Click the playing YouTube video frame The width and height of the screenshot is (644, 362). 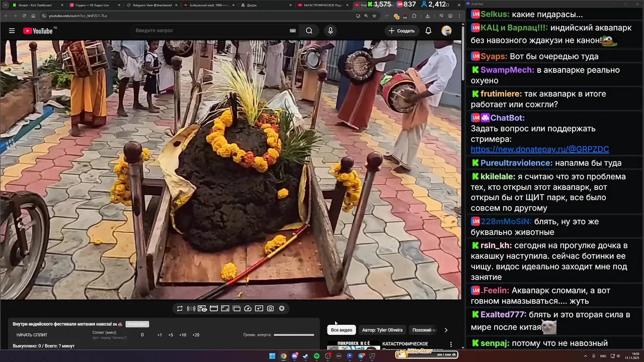(230, 170)
